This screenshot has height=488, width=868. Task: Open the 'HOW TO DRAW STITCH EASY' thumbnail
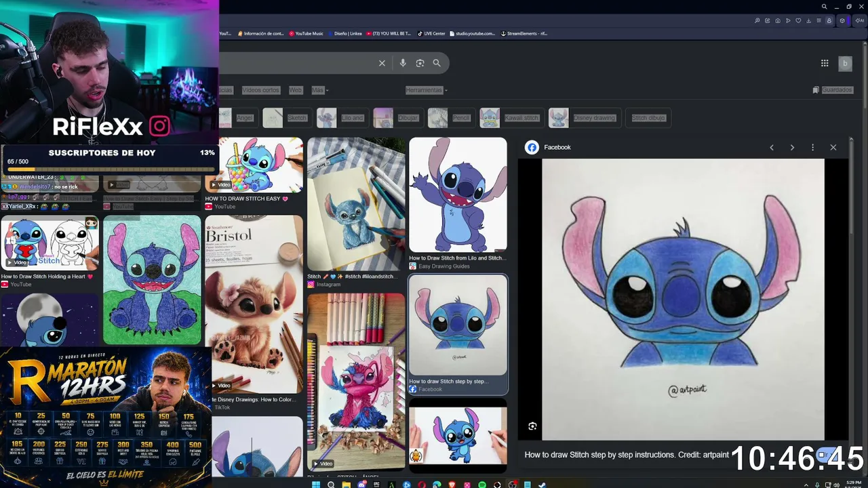click(x=254, y=165)
